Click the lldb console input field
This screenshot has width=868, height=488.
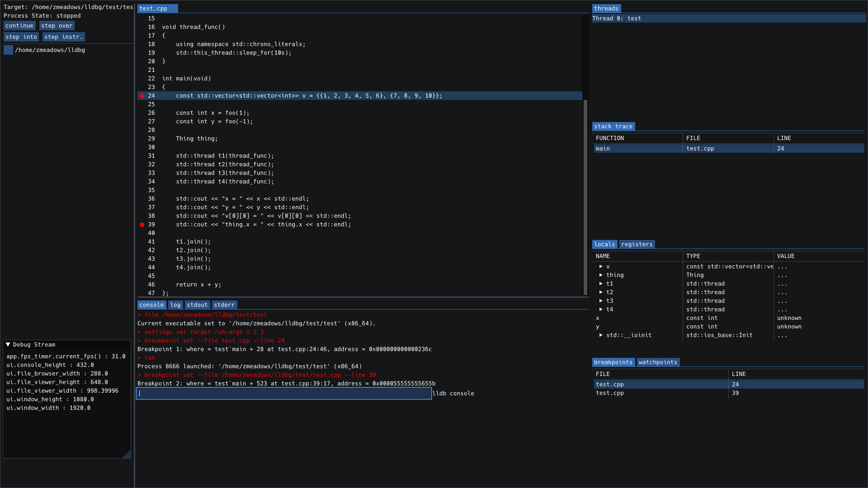[x=284, y=393]
